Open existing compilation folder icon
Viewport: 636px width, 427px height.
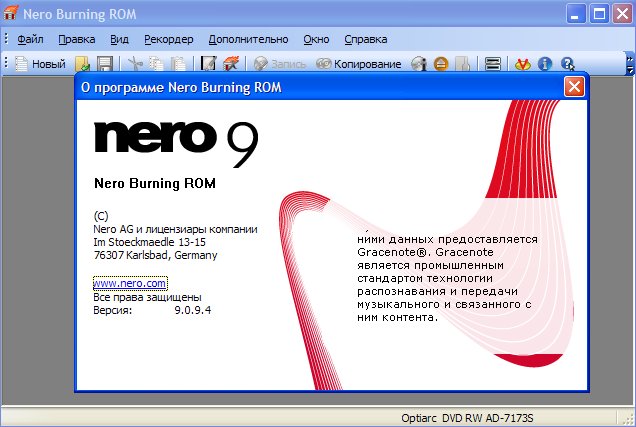pyautogui.click(x=82, y=64)
